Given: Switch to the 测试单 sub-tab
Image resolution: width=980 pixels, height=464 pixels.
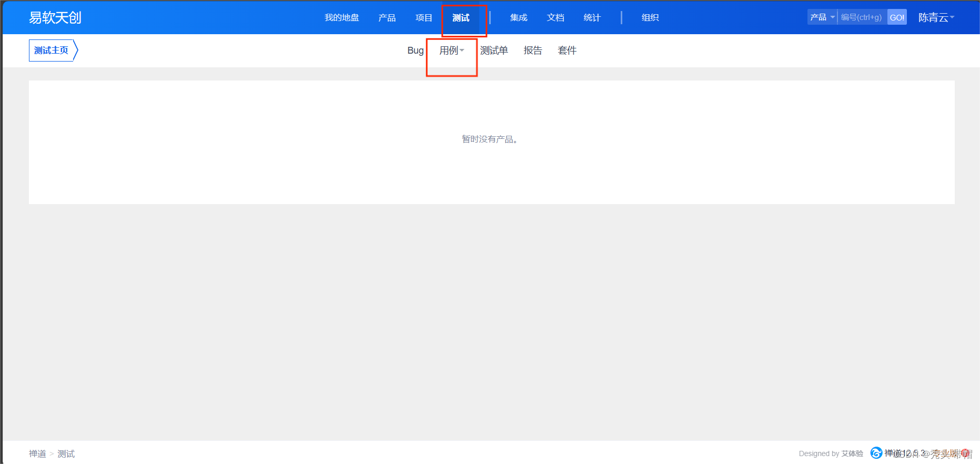Looking at the screenshot, I should 494,51.
